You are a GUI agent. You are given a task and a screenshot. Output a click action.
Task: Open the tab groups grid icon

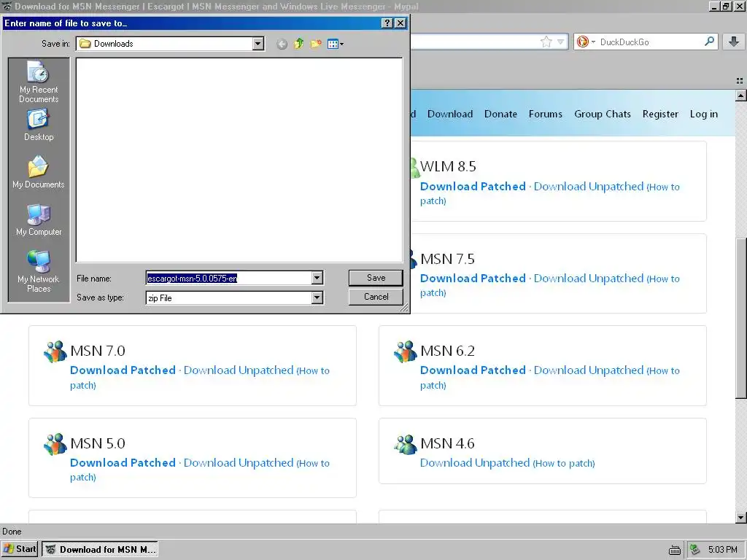tap(740, 81)
